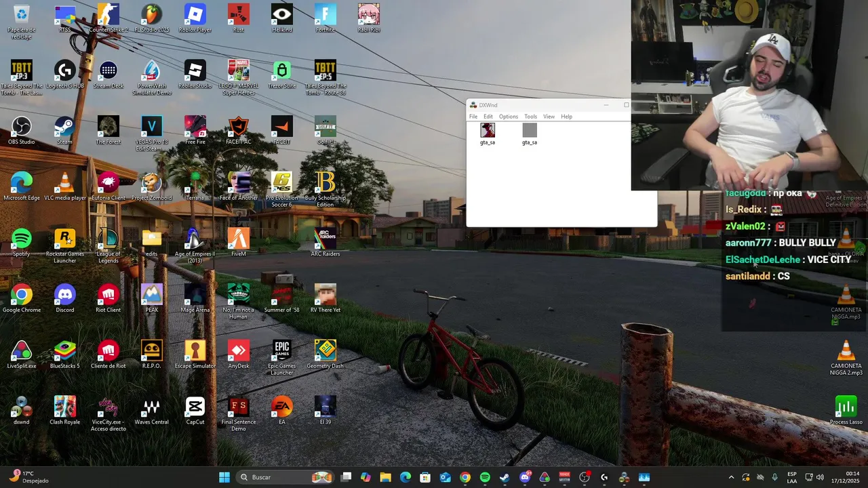Select the R.E.P.O. desktop shortcut

(152, 355)
